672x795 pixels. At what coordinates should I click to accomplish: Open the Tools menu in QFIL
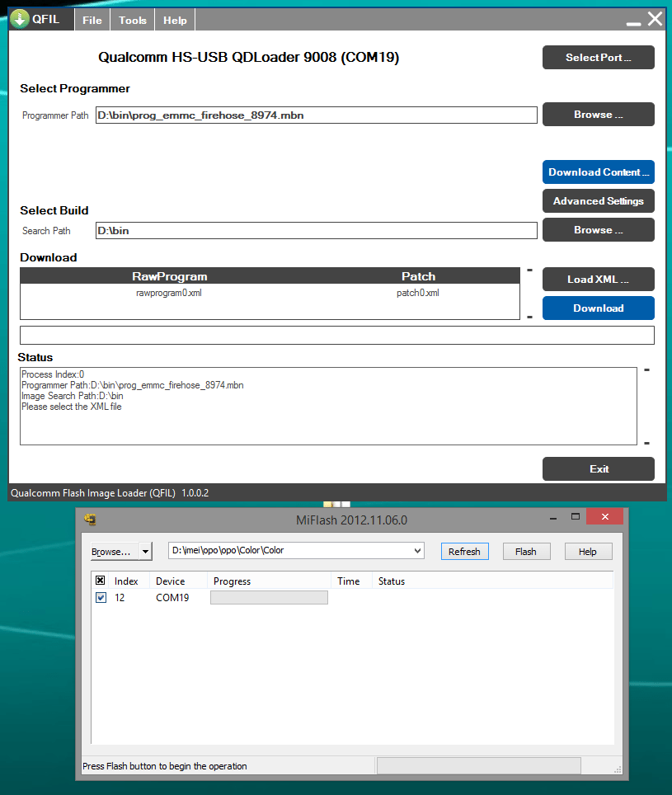[x=132, y=21]
